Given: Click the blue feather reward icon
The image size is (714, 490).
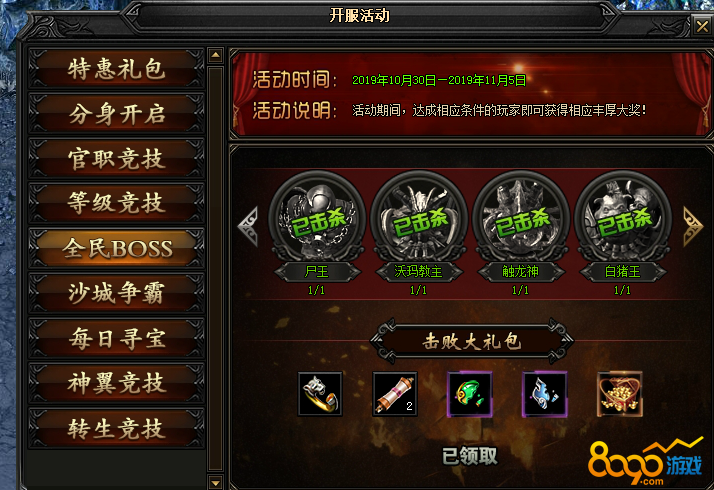Looking at the screenshot, I should [545, 394].
